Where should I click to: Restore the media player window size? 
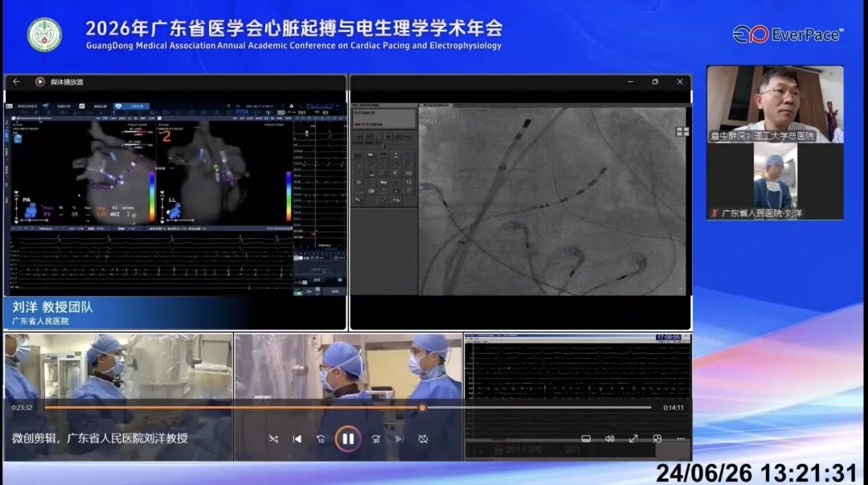pos(656,81)
